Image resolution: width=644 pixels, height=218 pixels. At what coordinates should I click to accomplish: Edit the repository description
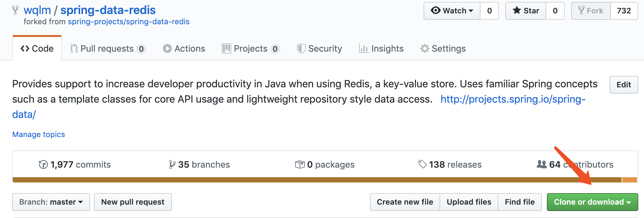tap(624, 85)
